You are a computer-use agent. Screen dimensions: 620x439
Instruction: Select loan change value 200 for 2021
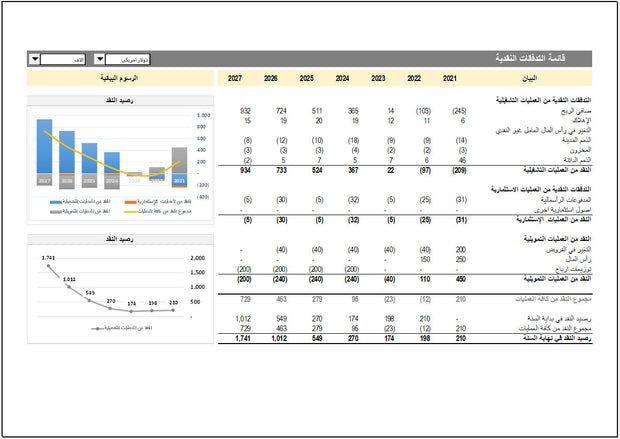coord(461,250)
